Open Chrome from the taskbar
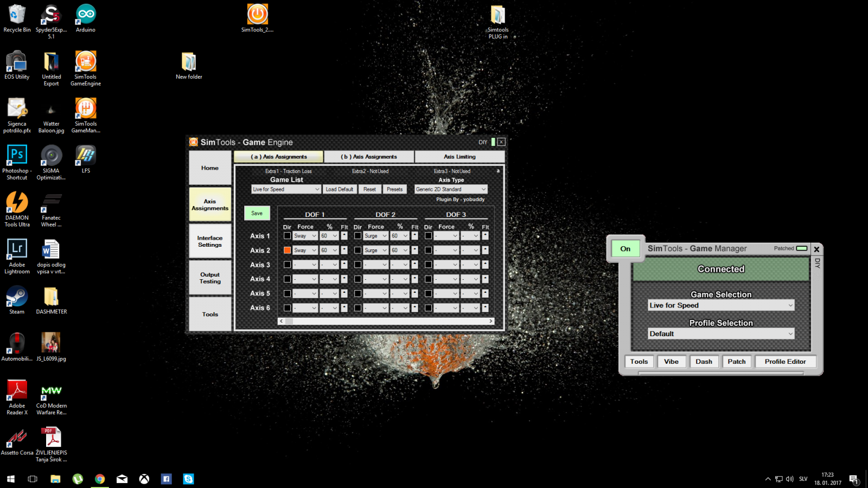 (100, 479)
